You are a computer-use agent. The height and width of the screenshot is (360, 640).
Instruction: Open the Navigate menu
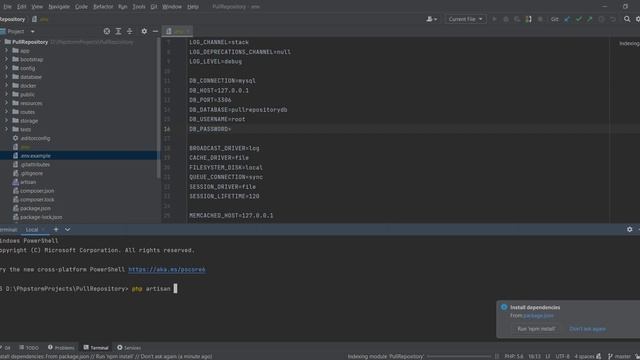[x=59, y=7]
